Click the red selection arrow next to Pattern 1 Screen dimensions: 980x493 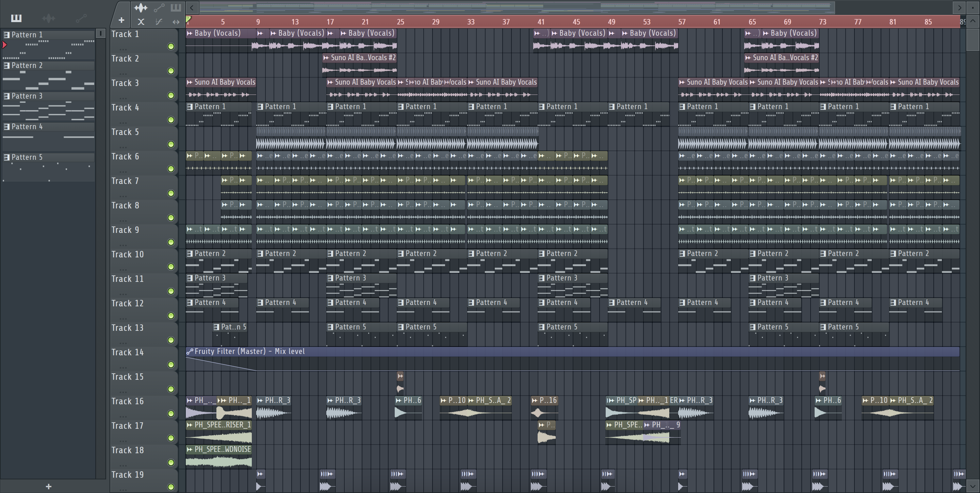4,45
